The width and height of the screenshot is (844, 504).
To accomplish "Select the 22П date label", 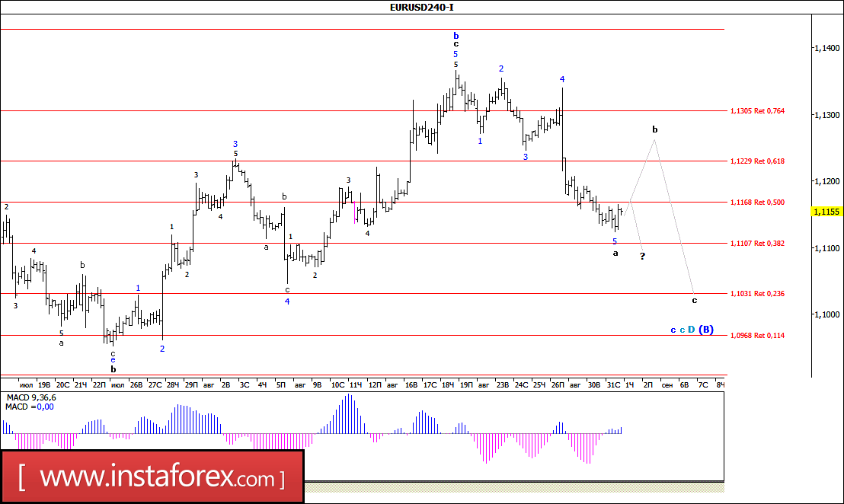I will (99, 385).
